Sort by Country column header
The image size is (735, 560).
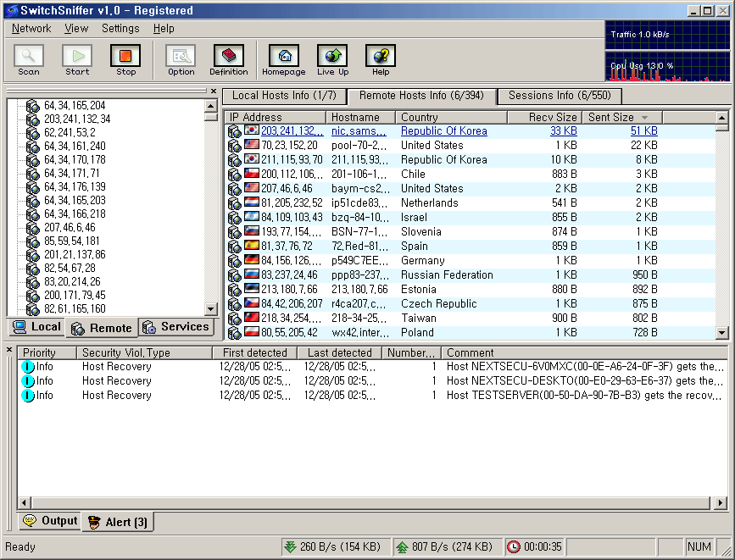[451, 117]
